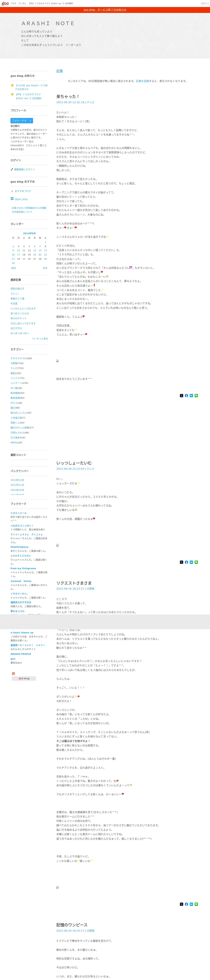Open the broken image in 来ちゃった！ post
Image resolution: width=210 pixels, height=980 pixels.
coord(58,361)
